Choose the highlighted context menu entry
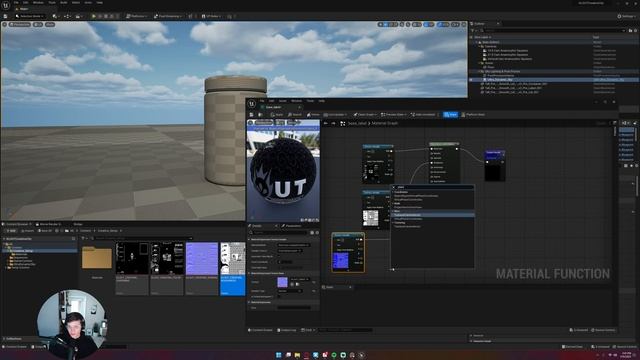This screenshot has width=640, height=360. pos(433,215)
